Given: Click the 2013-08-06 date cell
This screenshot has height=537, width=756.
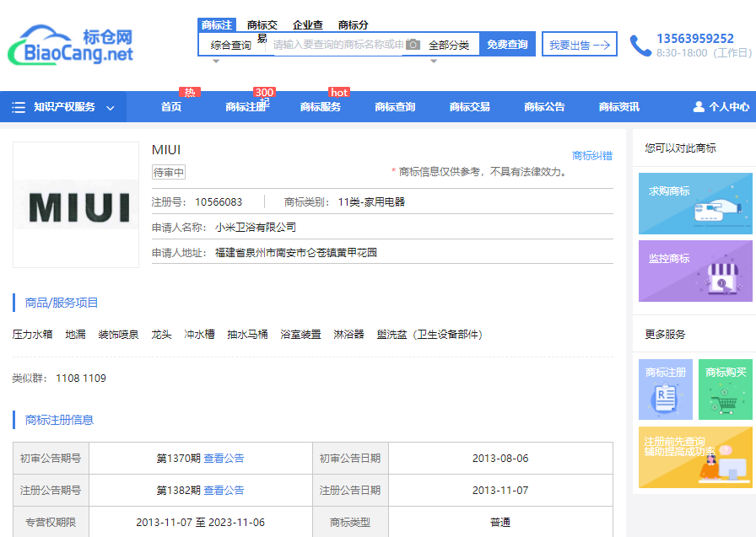Looking at the screenshot, I should 500,458.
